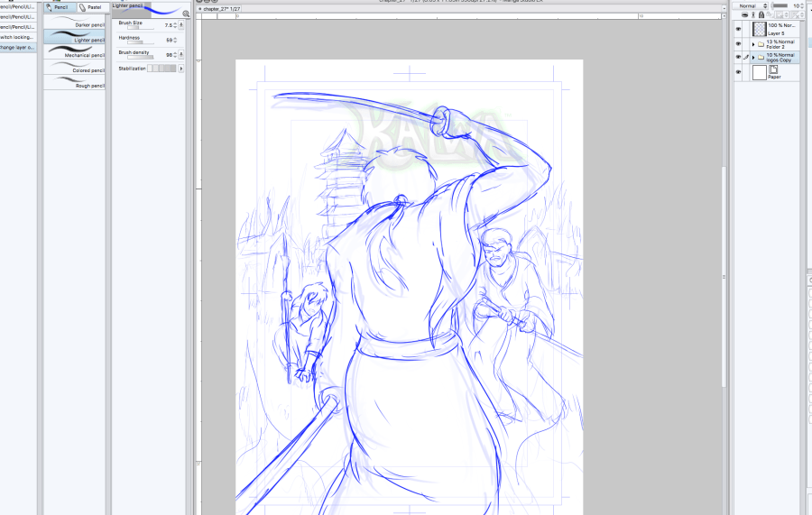Switch to the Pastel sub tool tab

point(92,6)
